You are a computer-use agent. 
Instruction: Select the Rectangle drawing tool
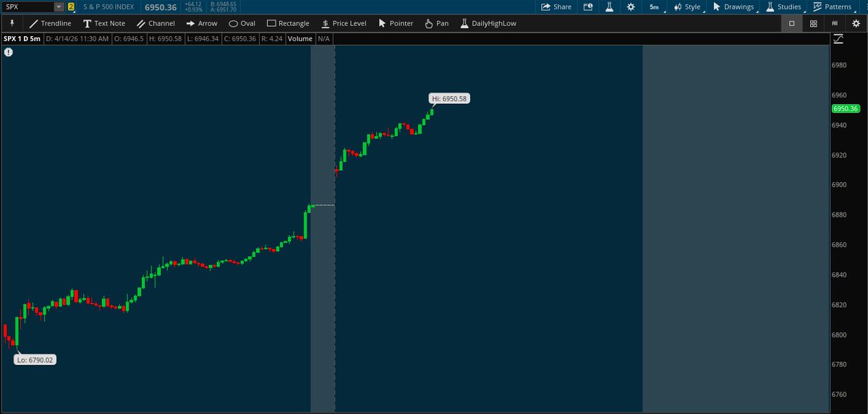(288, 23)
